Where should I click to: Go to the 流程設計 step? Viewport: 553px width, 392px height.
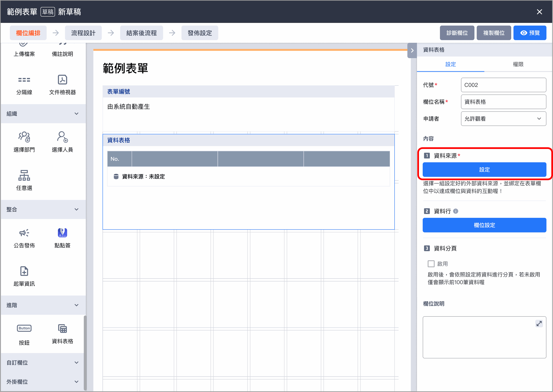pyautogui.click(x=83, y=33)
